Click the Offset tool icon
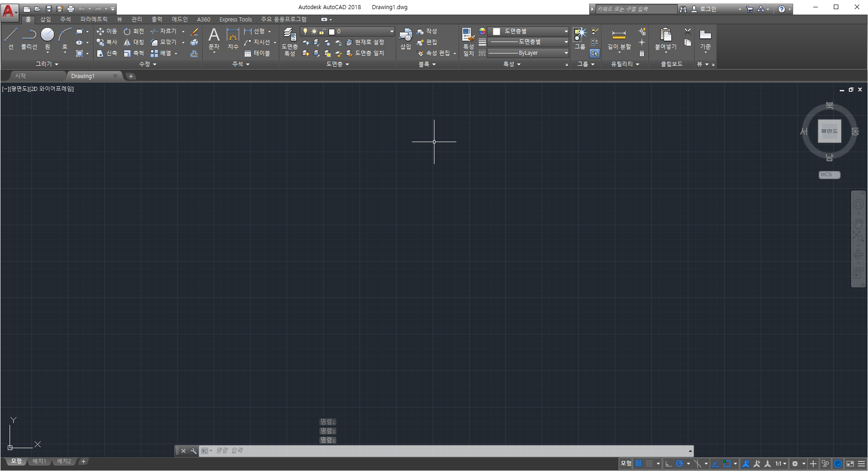Image resolution: width=868 pixels, height=471 pixels. point(194,53)
